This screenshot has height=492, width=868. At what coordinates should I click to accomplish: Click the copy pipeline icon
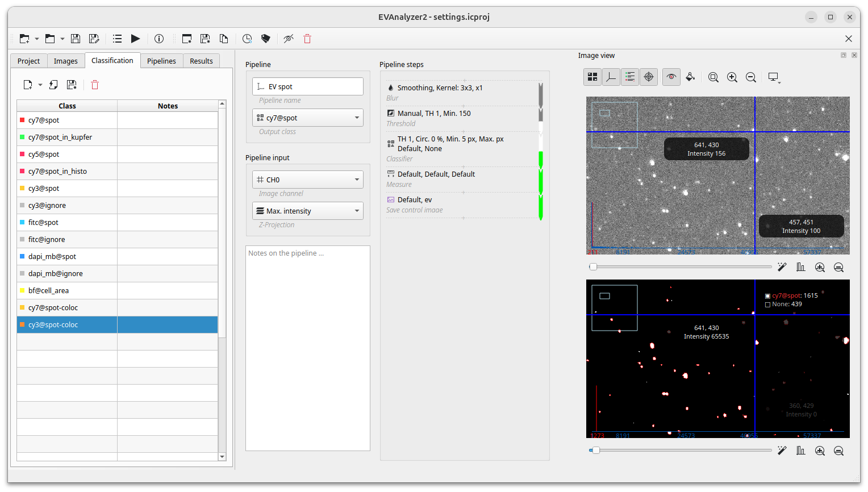click(x=224, y=39)
